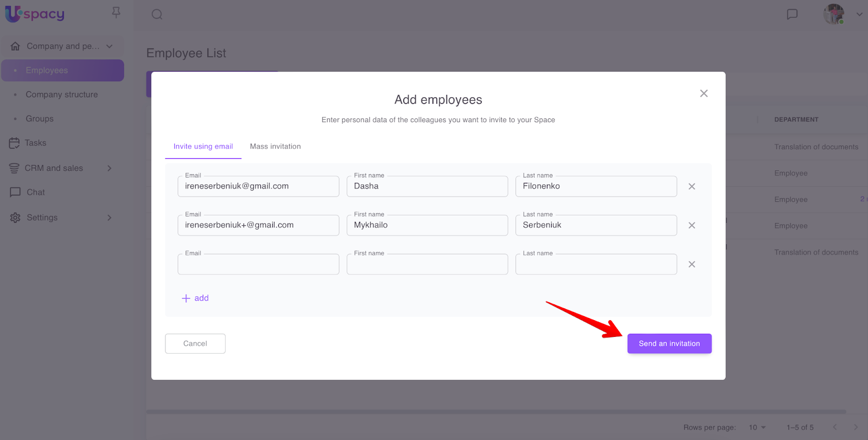
Task: Open the chat bubble icon in header
Action: coord(792,14)
